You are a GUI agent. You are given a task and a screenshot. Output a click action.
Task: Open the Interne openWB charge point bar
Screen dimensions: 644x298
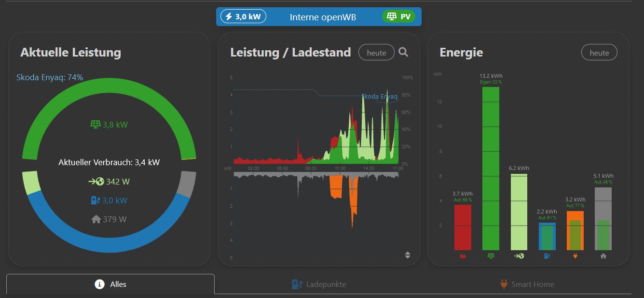tap(319, 17)
